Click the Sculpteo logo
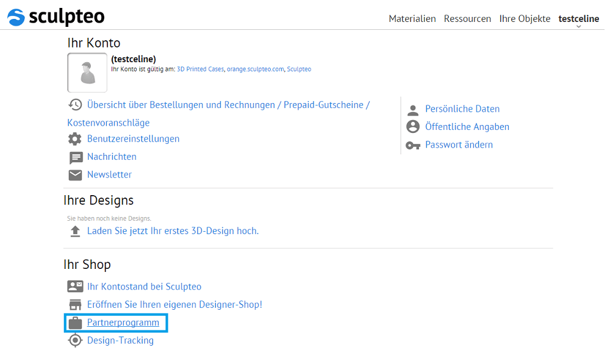Screen dimensions: 610x364 56,17
